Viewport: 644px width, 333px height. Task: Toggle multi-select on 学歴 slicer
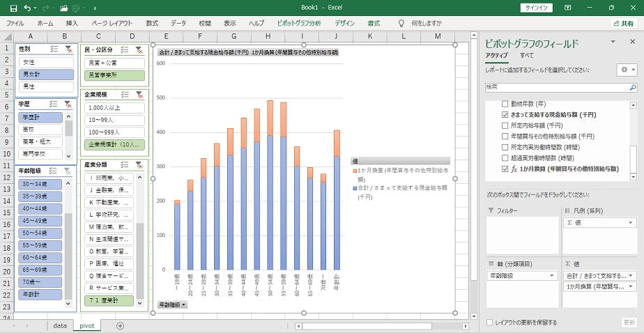coord(54,104)
